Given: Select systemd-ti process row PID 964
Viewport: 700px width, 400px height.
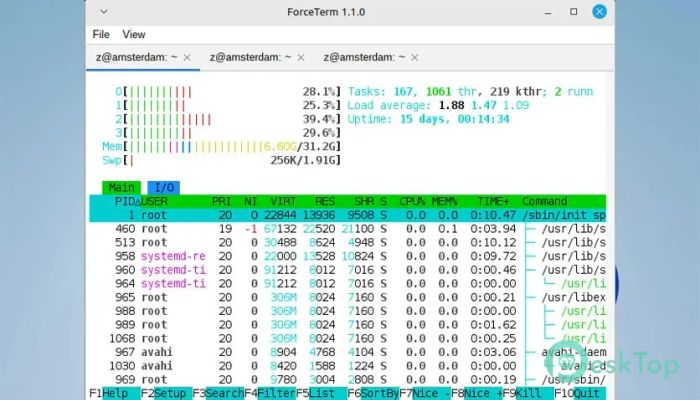Looking at the screenshot, I should 348,283.
